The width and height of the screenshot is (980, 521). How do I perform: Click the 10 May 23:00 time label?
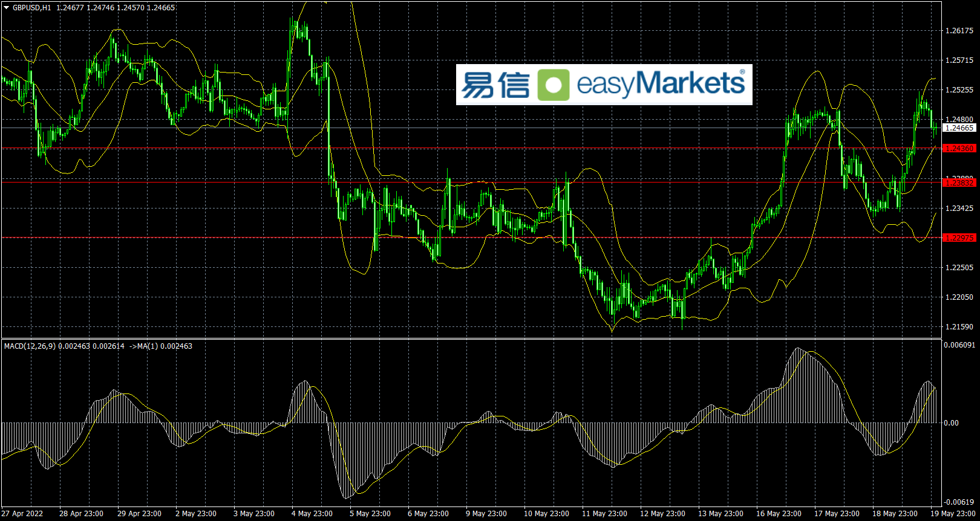546,514
